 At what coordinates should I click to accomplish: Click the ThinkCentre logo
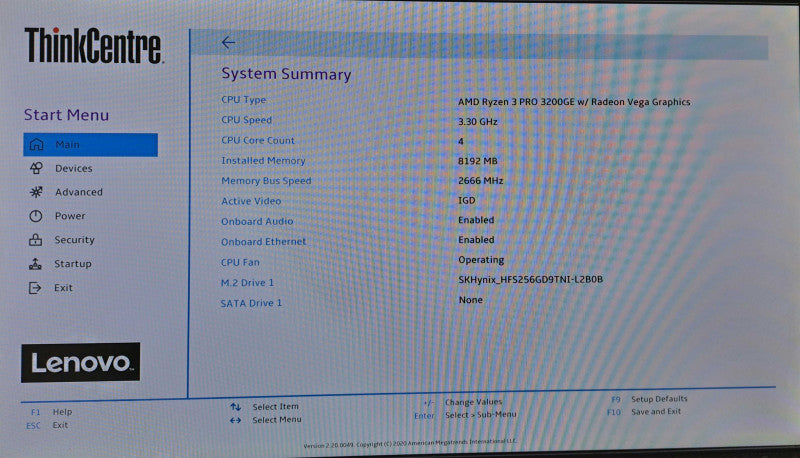94,46
